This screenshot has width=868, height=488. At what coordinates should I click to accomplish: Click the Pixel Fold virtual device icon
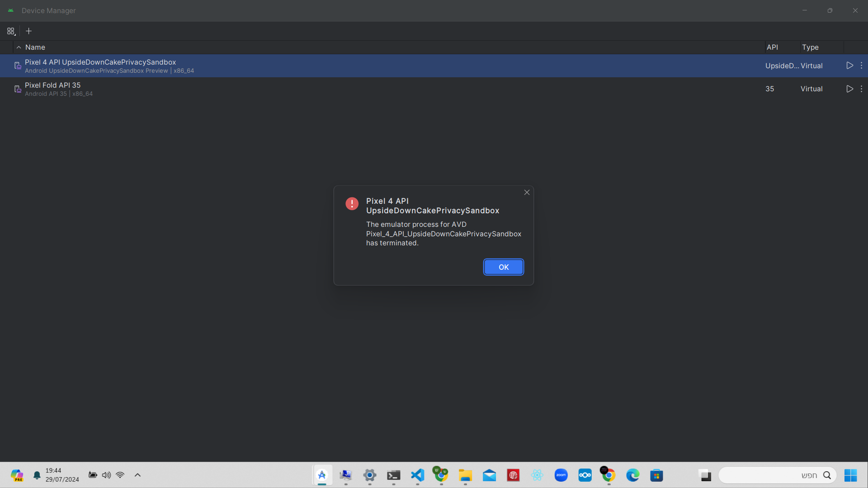click(18, 89)
